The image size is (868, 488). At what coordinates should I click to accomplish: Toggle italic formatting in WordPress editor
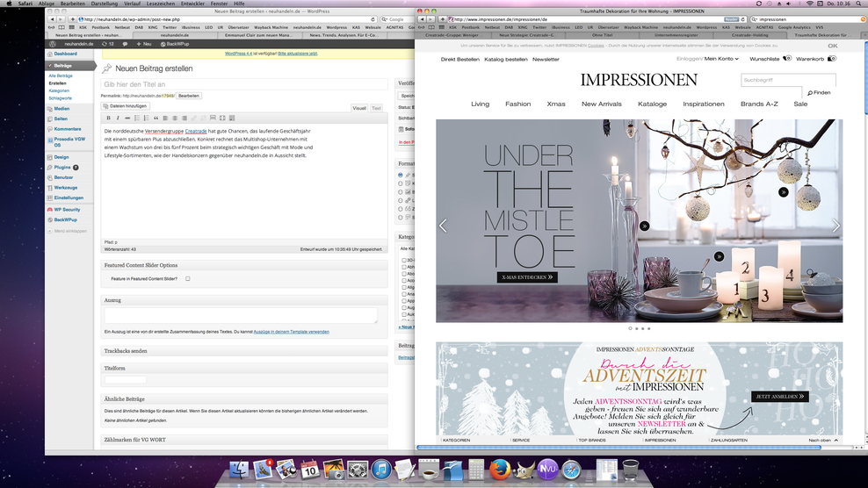(x=118, y=118)
